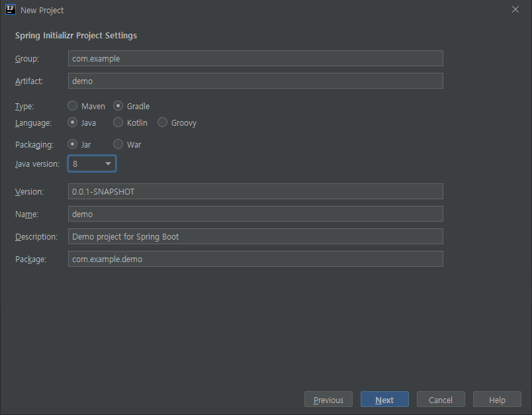Focus the Package text field
The height and width of the screenshot is (415, 532).
255,259
